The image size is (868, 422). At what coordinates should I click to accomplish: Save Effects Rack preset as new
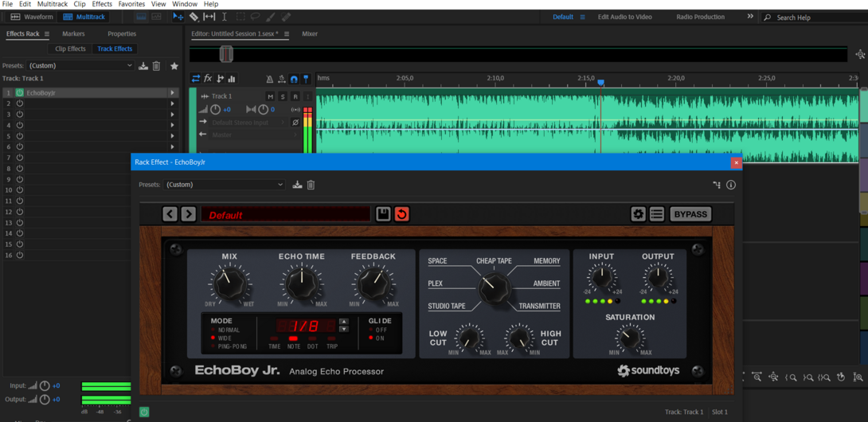click(x=143, y=66)
